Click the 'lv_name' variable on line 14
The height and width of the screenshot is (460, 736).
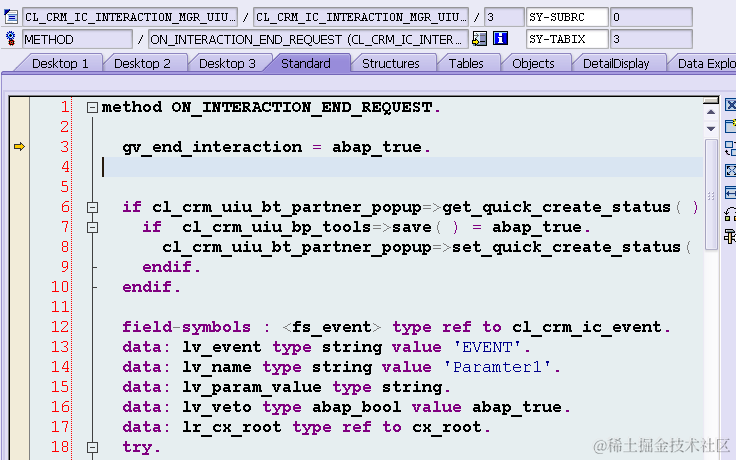click(x=217, y=367)
